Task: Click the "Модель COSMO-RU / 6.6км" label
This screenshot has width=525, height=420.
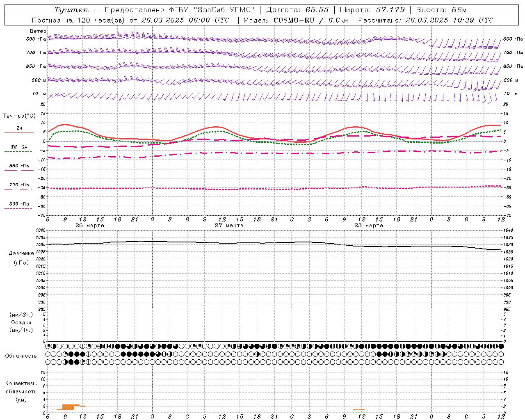Action: click(x=295, y=20)
